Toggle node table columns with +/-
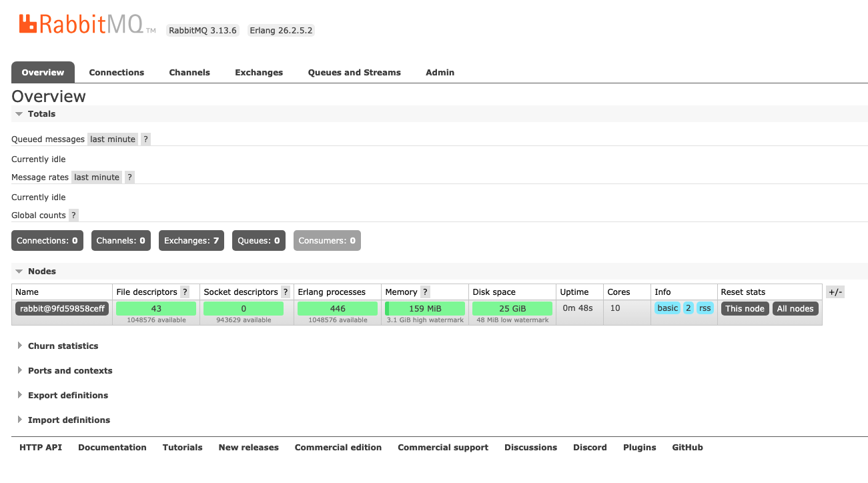This screenshot has width=868, height=483. click(x=835, y=292)
